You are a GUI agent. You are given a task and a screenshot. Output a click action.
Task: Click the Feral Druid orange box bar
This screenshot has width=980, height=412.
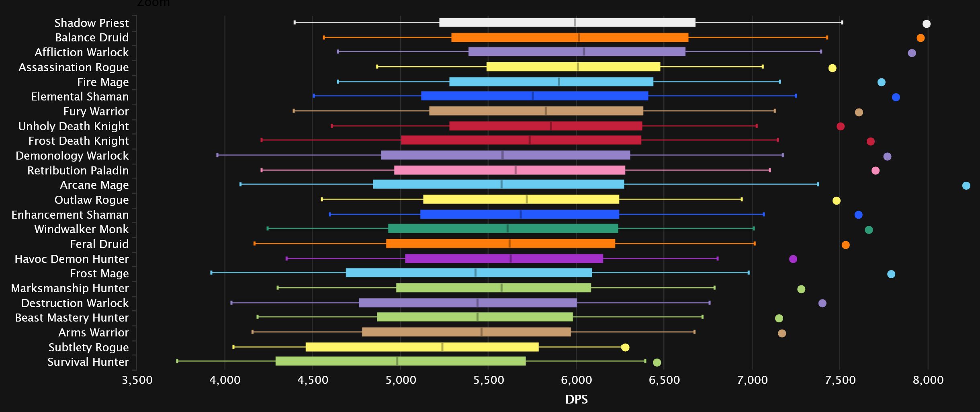[x=500, y=244]
